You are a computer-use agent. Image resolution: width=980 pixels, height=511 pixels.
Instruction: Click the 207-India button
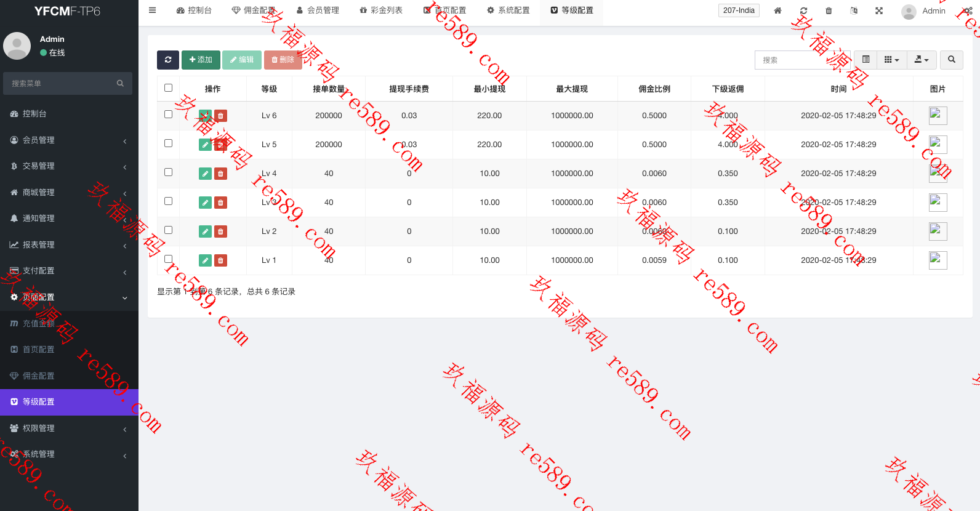pyautogui.click(x=739, y=10)
